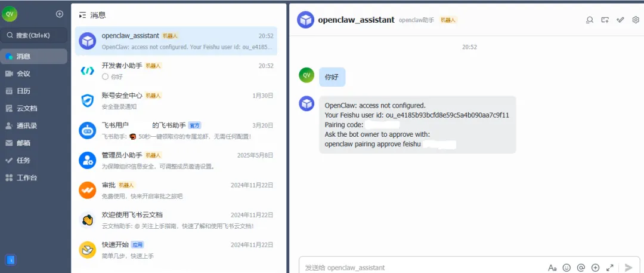Click the Feishu user id line in message
Screen dimensions: 644x273
click(417, 115)
